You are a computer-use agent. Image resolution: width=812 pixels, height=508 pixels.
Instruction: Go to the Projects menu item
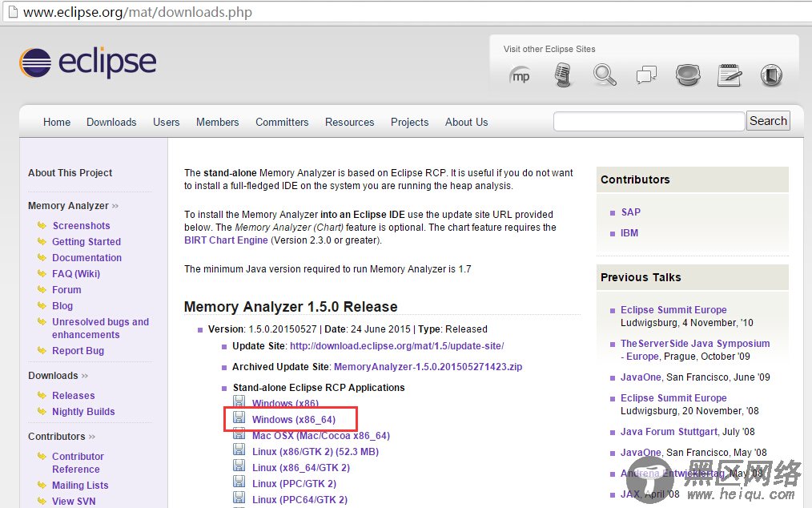tap(410, 123)
